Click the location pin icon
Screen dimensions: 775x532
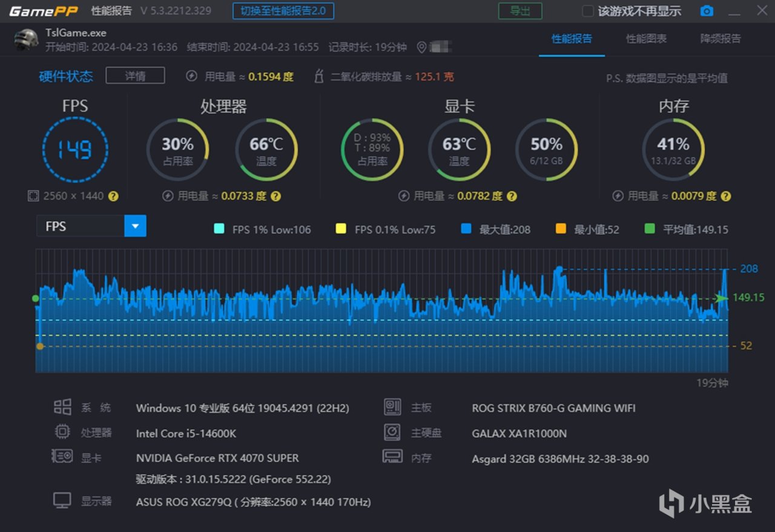coord(421,47)
